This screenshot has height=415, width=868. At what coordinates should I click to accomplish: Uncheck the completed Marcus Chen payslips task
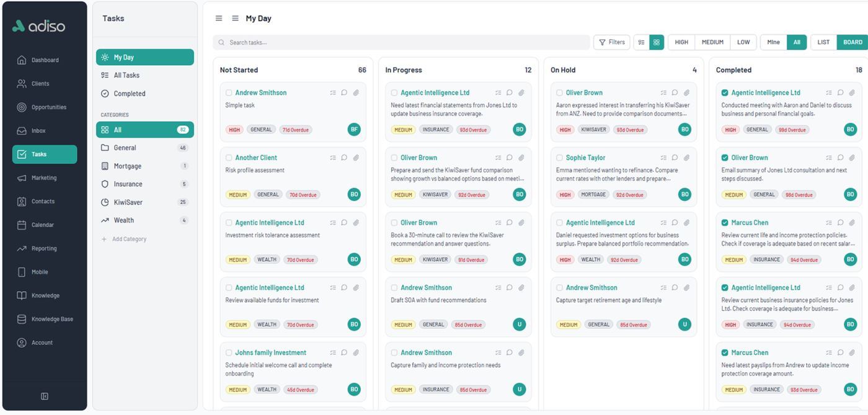click(x=724, y=352)
